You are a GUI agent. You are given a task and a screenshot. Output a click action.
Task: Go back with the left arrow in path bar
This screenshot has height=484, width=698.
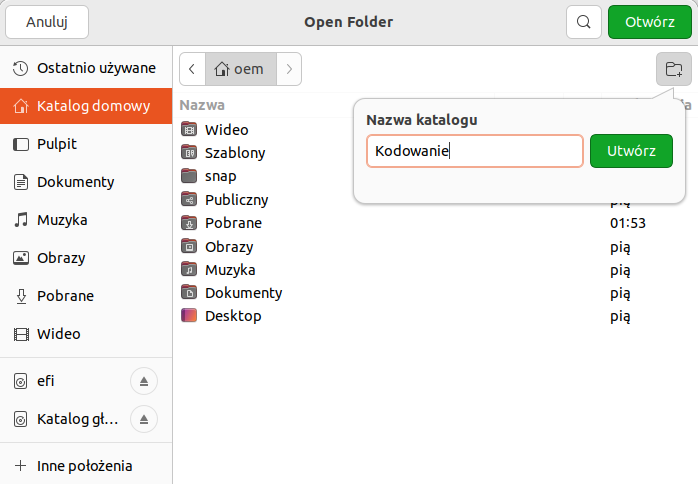point(192,69)
